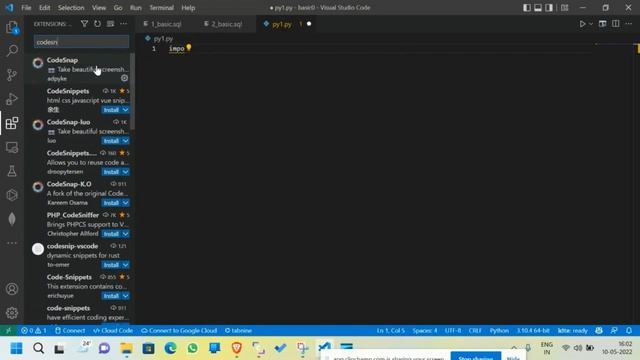
Task: Toggle secondary side bar visibility
Action: click(x=549, y=8)
